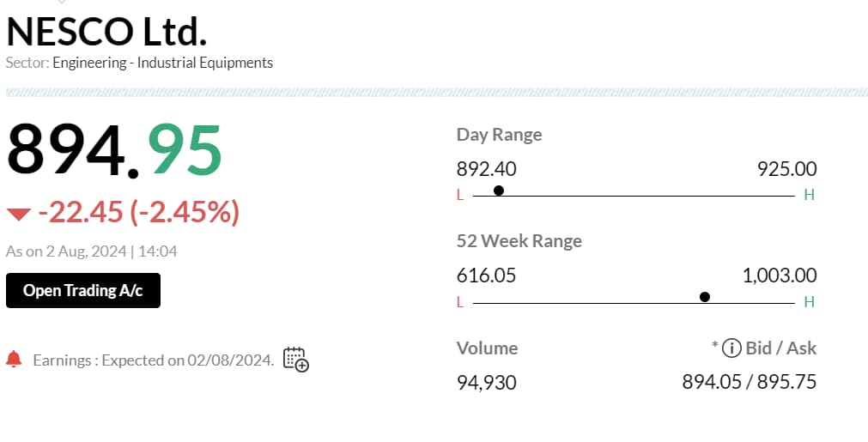Click the 52 Week low value 616.05
The height and width of the screenshot is (442, 868).
click(486, 275)
